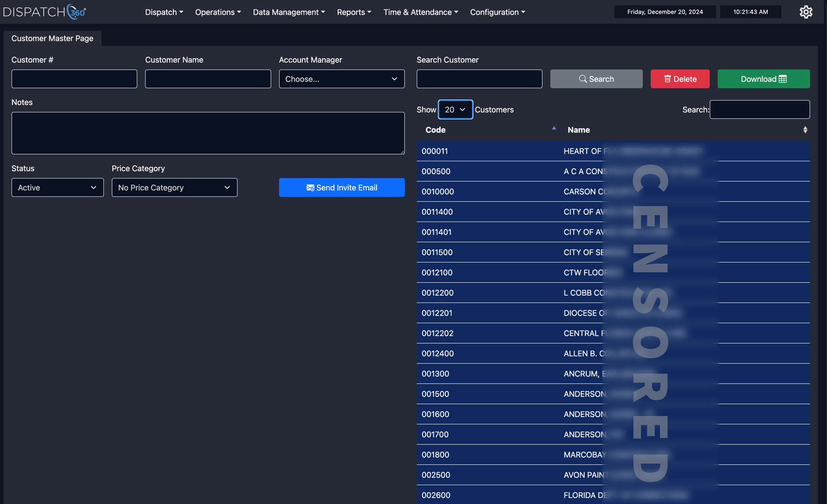Click the green Download button
Screen dimensions: 827x504
coord(763,79)
